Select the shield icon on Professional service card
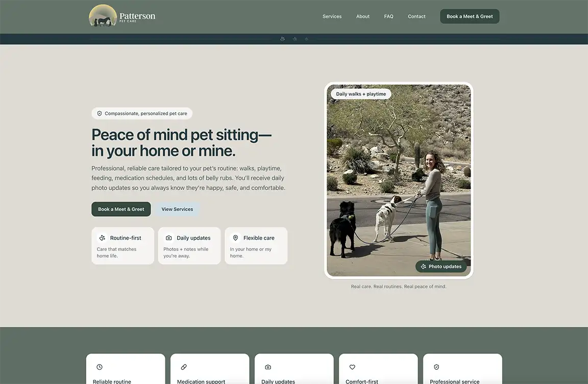This screenshot has height=384, width=588. point(436,366)
